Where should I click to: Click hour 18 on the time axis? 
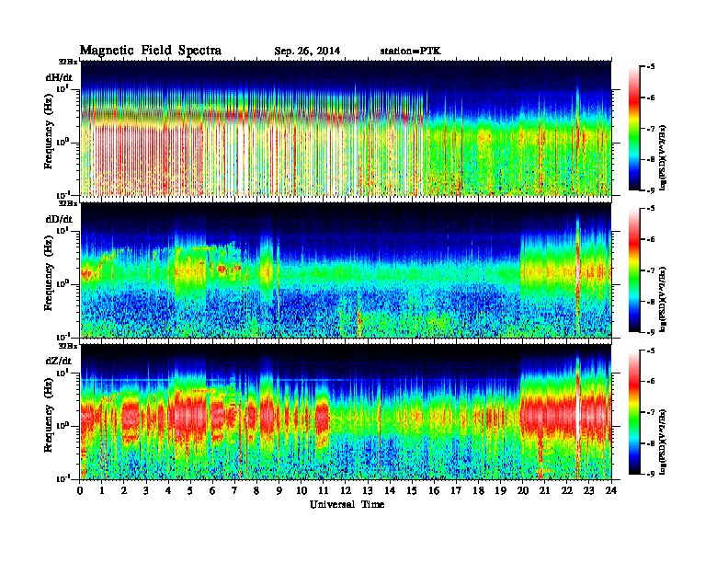478,490
